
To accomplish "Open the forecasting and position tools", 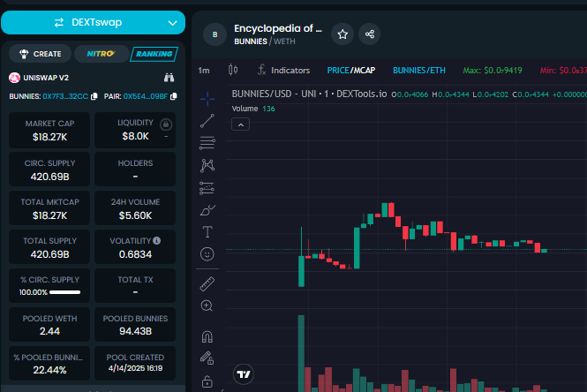I will (x=207, y=188).
